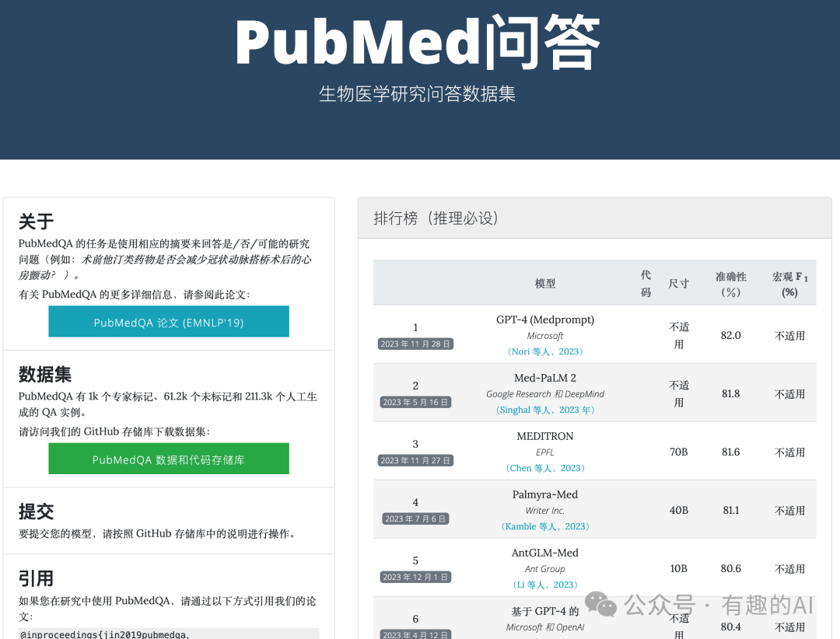
Task: Click the 尺寸 column header
Action: coord(679,283)
